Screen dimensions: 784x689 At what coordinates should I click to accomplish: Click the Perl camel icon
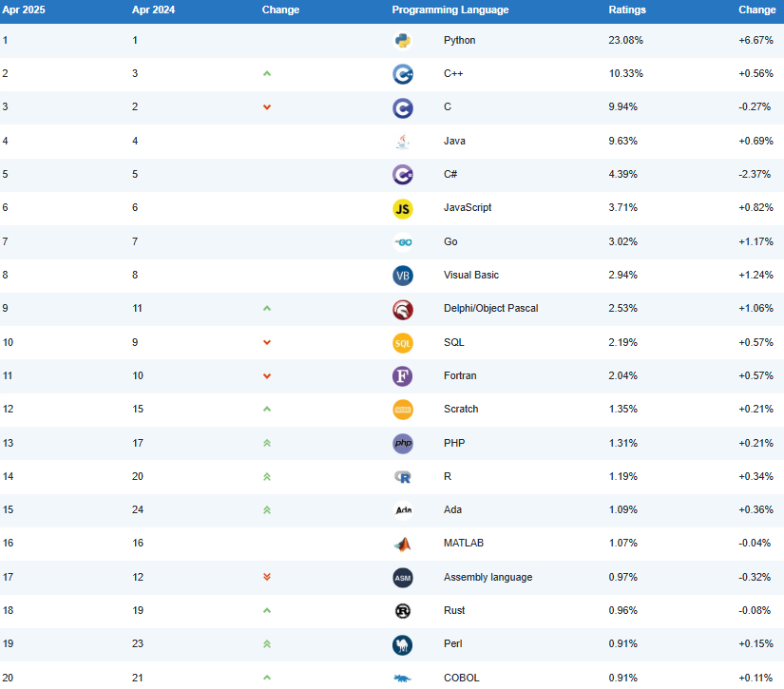[402, 645]
